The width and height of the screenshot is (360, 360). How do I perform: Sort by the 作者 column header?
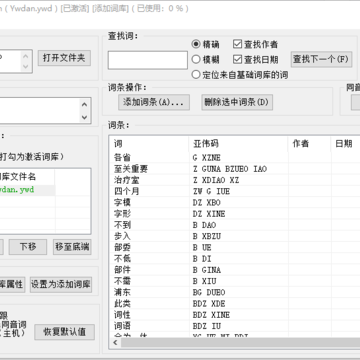tap(309, 144)
